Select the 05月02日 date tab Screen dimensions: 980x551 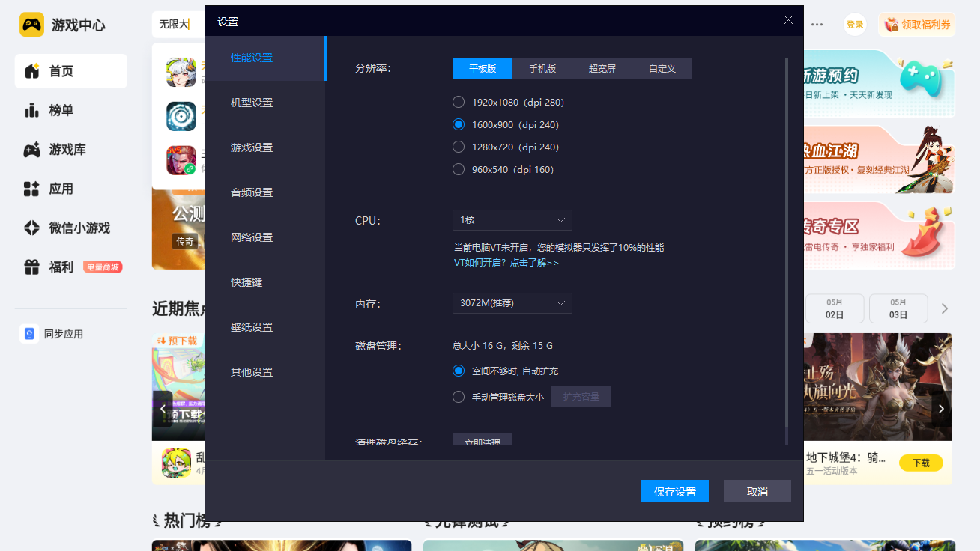click(x=835, y=308)
